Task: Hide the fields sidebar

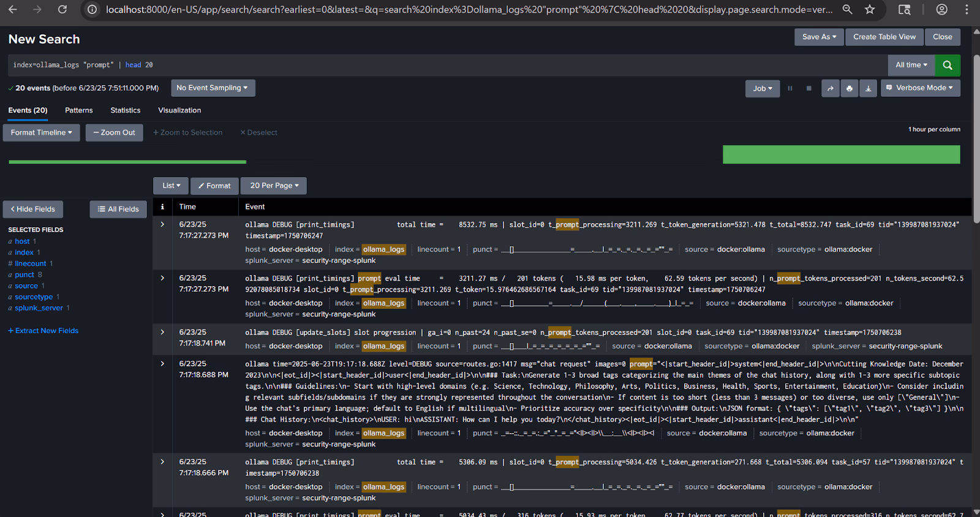Action: [33, 209]
